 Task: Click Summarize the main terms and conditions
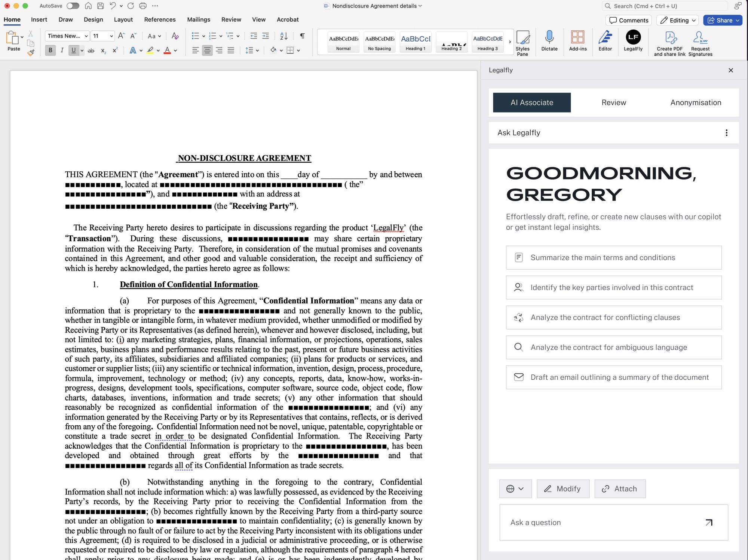tap(613, 257)
